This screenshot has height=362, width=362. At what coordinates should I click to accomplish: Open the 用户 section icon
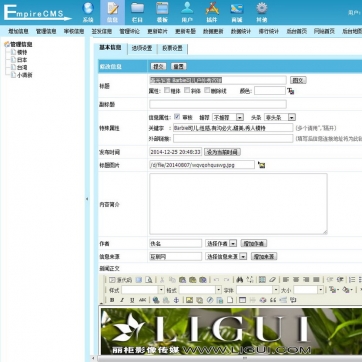click(x=187, y=12)
